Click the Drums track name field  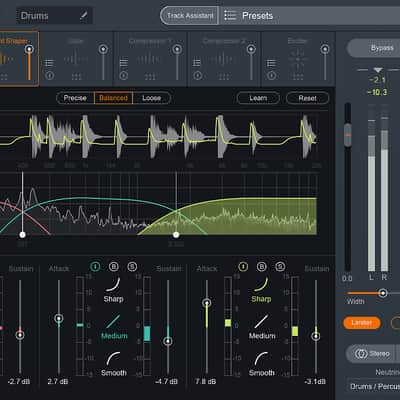(54, 16)
